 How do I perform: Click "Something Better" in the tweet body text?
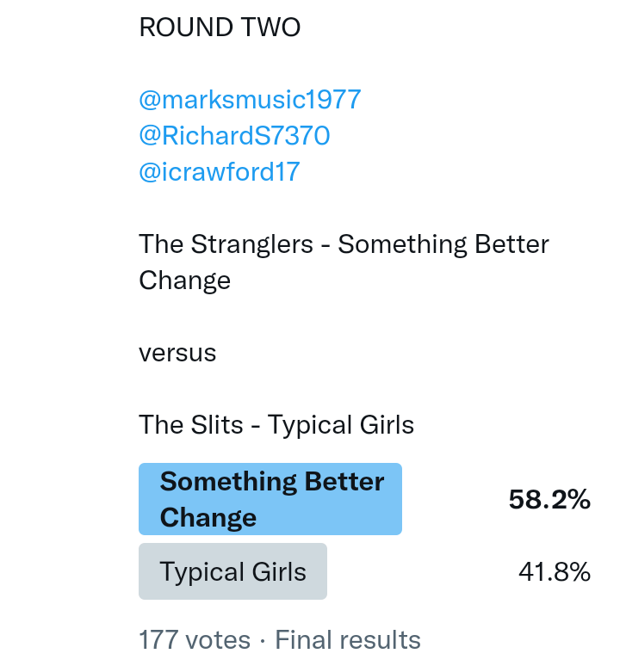coord(443,244)
